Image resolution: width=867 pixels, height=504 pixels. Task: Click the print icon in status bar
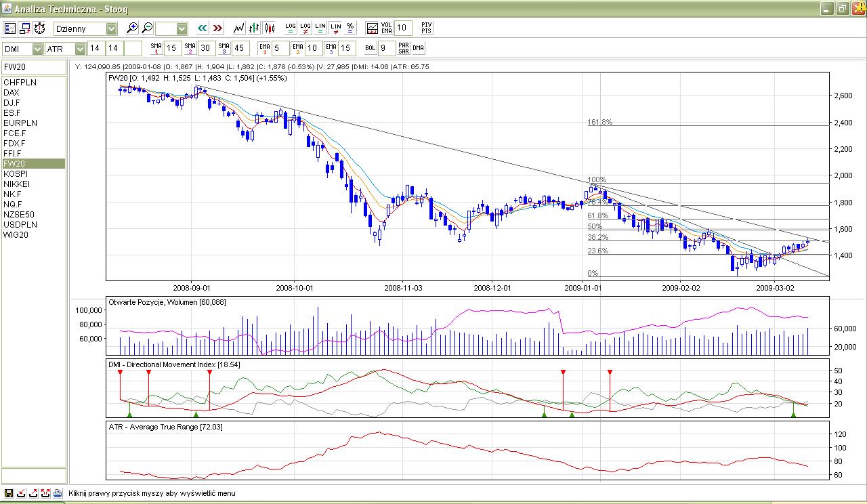click(58, 493)
